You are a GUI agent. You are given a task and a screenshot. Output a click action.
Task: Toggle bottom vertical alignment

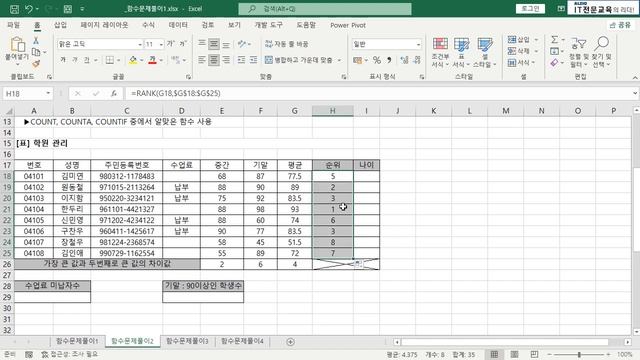tap(226, 43)
